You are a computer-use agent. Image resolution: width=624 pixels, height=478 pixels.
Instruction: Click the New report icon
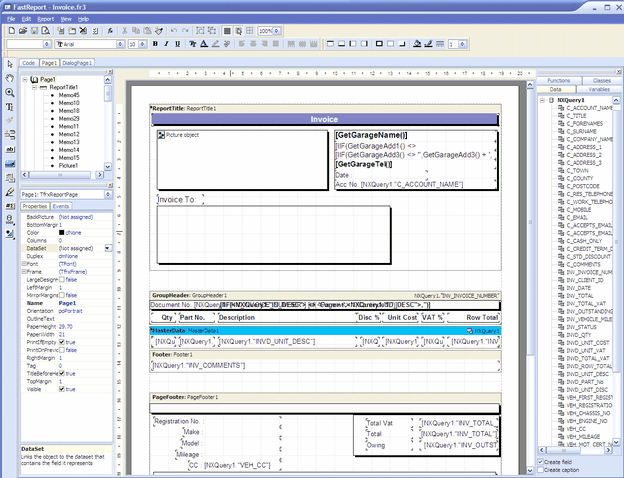point(12,31)
